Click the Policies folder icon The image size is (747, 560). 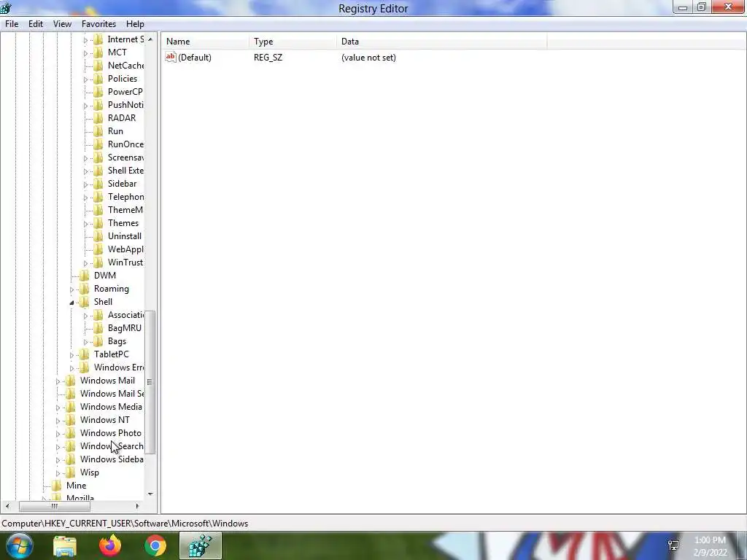pos(98,79)
